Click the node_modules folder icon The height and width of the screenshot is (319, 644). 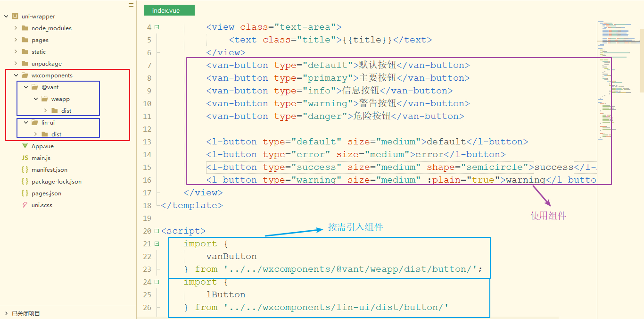click(x=25, y=28)
